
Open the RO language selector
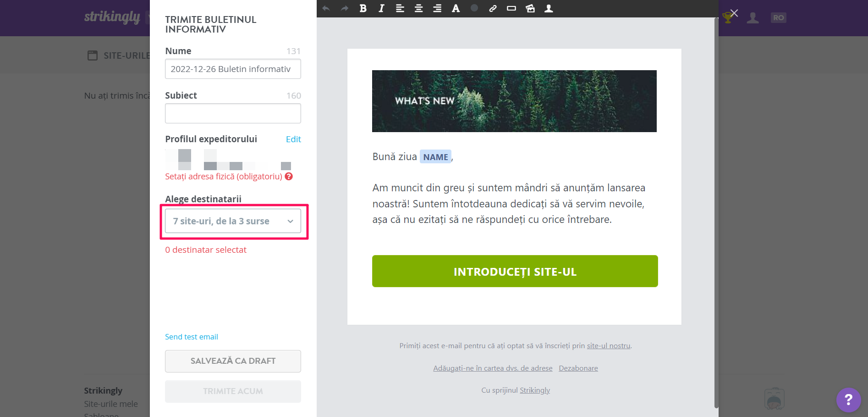click(x=778, y=18)
